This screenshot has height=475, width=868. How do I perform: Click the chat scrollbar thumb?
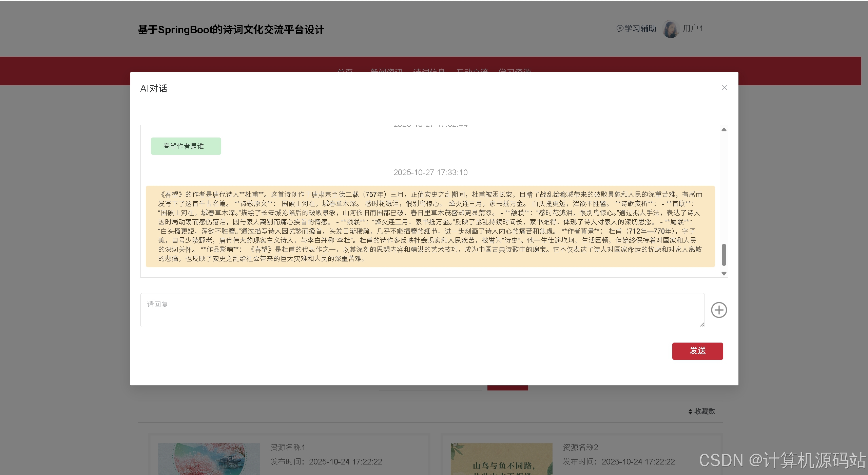pos(724,254)
